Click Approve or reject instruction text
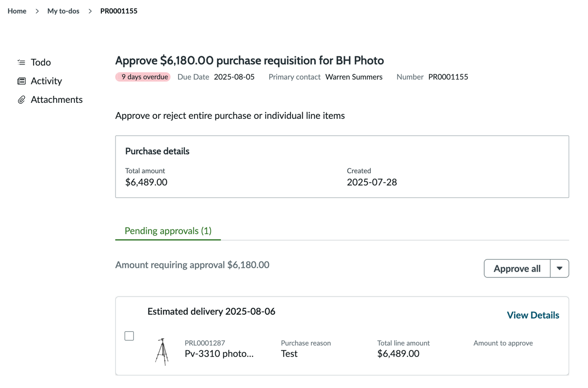Screen dimensions: 588x388 pyautogui.click(x=230, y=115)
